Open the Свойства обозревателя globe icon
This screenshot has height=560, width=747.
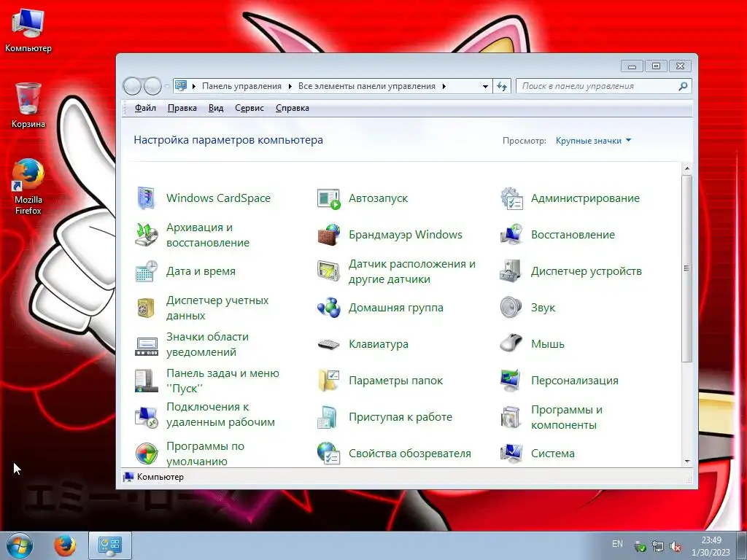point(329,454)
